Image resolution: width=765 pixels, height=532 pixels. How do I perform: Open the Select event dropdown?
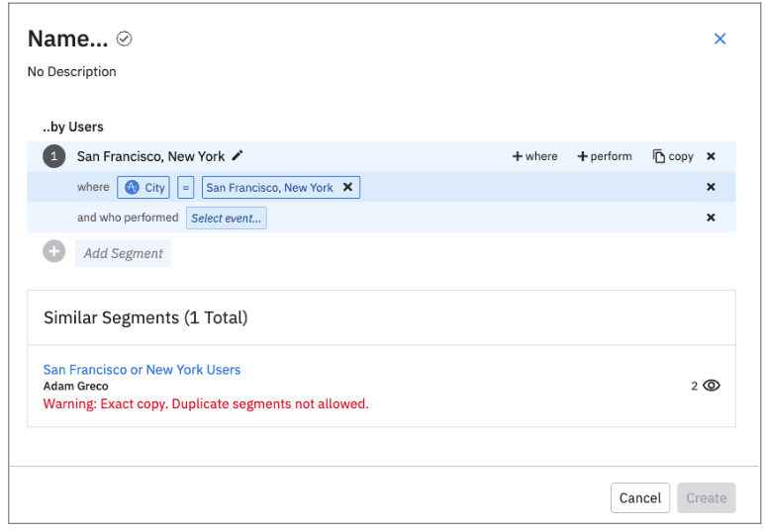click(226, 218)
